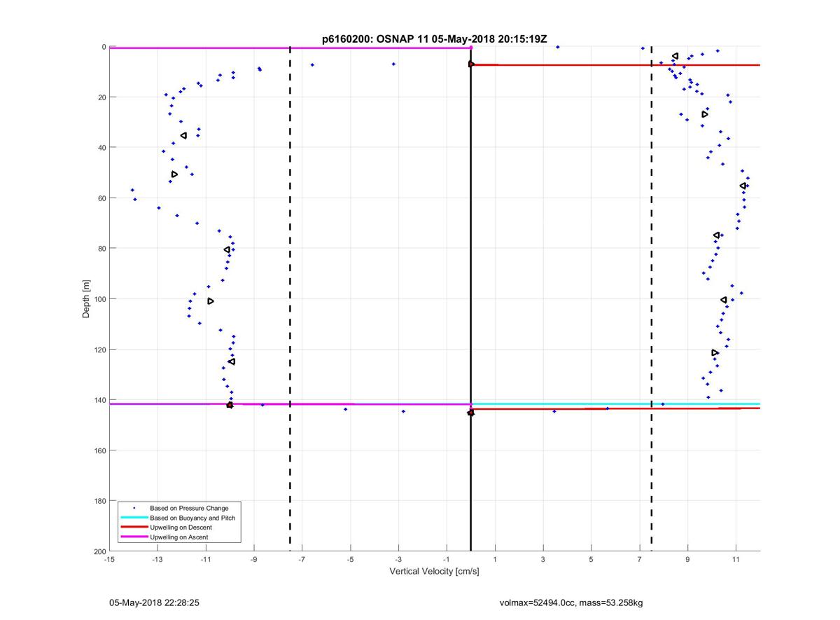Click the plot title 'p6160200: OSNAP 11 05-May-2018 20:15:19Z'
The width and height of the screenshot is (840, 620).
(x=435, y=39)
